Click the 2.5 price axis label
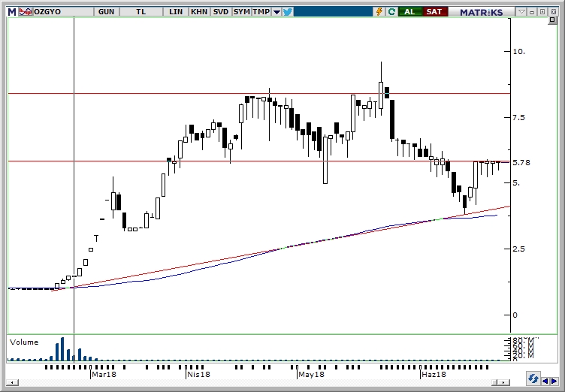565x392 pixels. 518,249
